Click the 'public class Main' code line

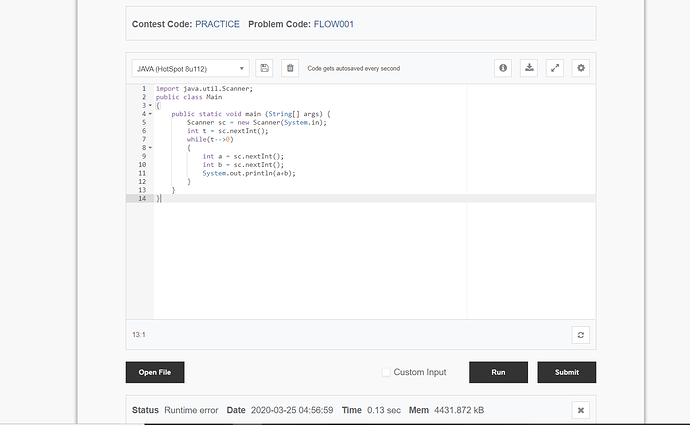pyautogui.click(x=189, y=97)
